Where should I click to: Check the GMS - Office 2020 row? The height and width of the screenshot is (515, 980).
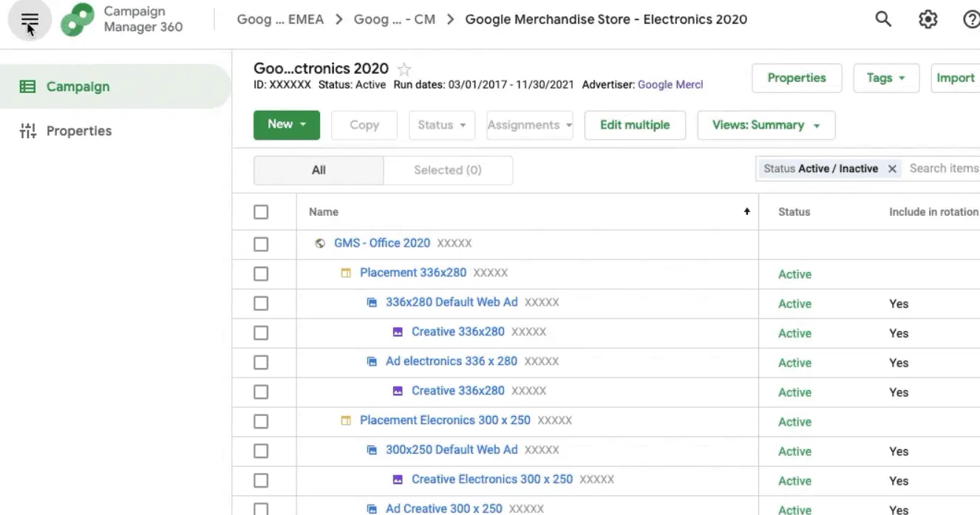click(261, 244)
